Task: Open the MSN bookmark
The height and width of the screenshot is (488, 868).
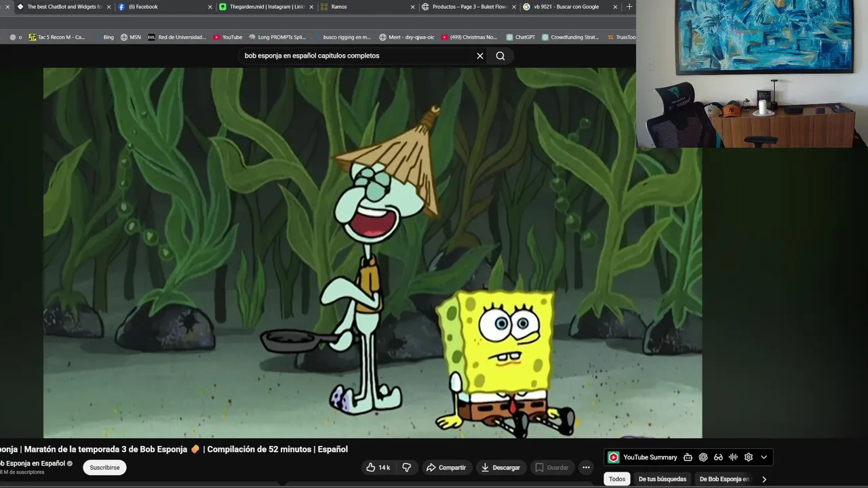Action: coord(131,37)
